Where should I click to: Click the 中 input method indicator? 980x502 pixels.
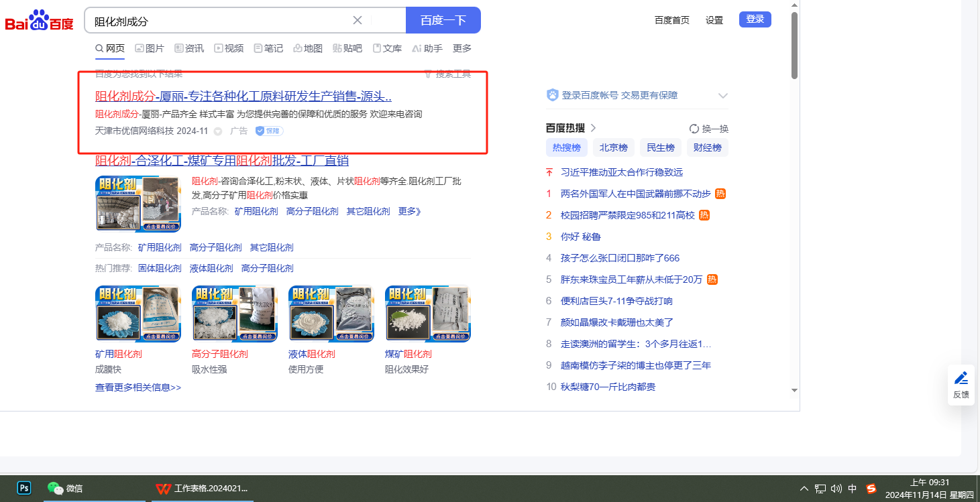(x=853, y=489)
